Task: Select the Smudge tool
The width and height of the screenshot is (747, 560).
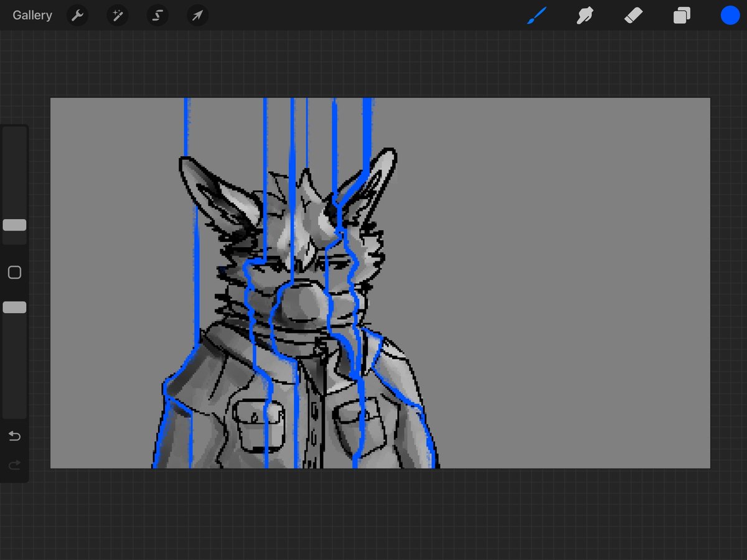Action: click(585, 16)
